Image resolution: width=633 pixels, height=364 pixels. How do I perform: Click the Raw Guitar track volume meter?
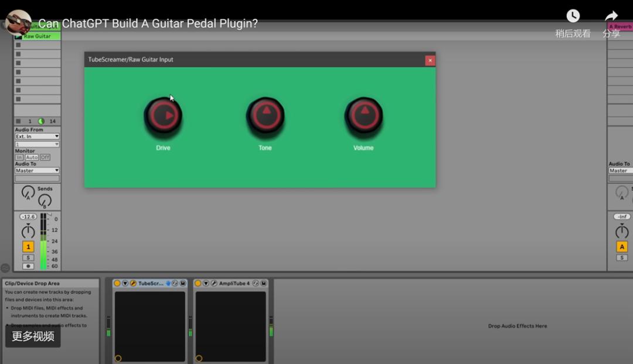[x=43, y=241]
